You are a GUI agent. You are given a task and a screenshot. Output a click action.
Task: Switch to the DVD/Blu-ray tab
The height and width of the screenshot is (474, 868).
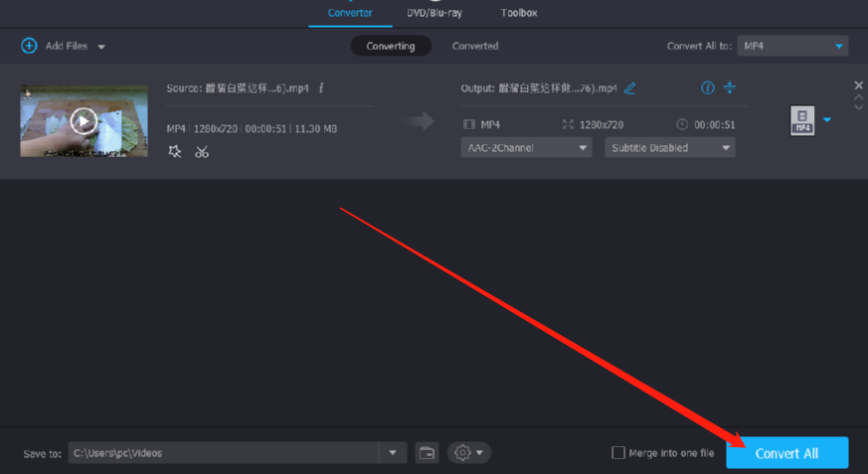coord(434,13)
